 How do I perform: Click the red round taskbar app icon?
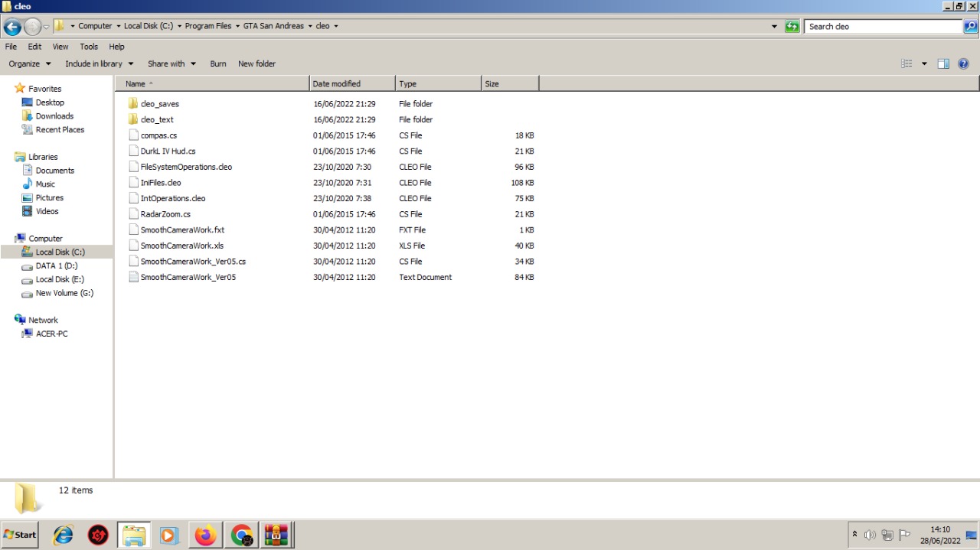tap(98, 535)
